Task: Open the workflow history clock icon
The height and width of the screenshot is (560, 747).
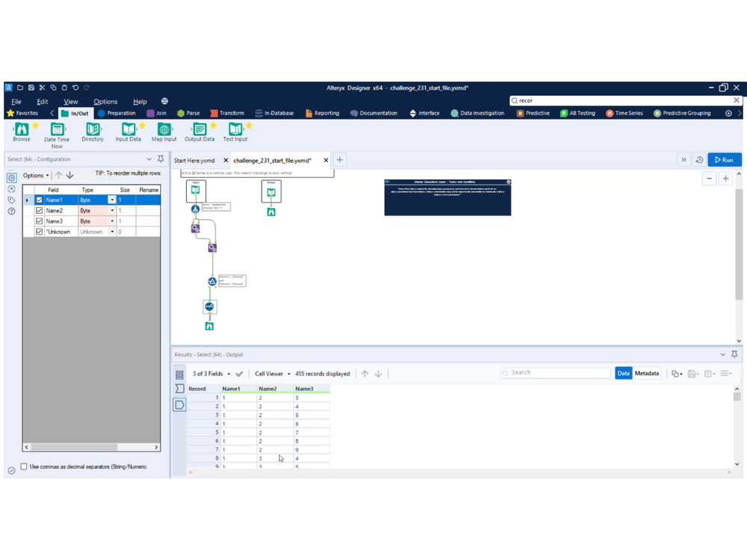Action: coord(699,160)
